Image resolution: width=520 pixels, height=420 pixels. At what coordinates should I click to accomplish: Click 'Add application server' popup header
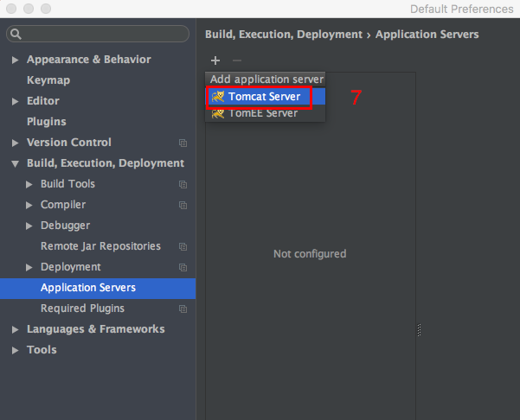pyautogui.click(x=266, y=80)
